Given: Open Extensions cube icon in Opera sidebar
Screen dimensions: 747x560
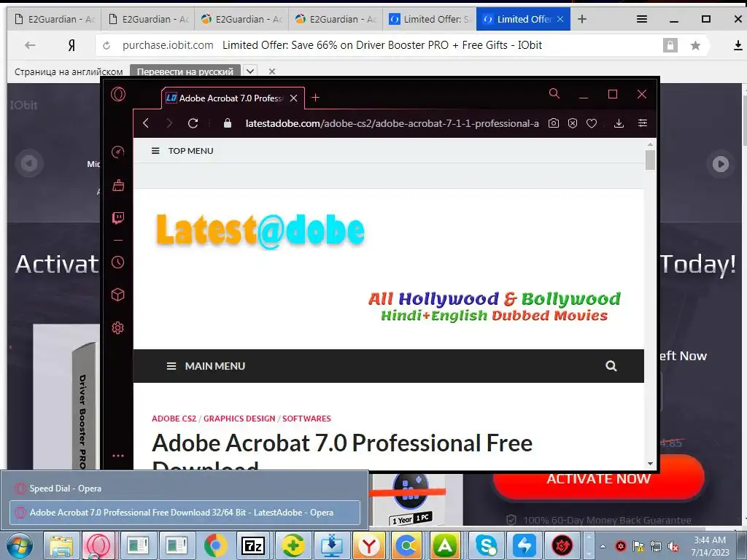Looking at the screenshot, I should coord(117,295).
